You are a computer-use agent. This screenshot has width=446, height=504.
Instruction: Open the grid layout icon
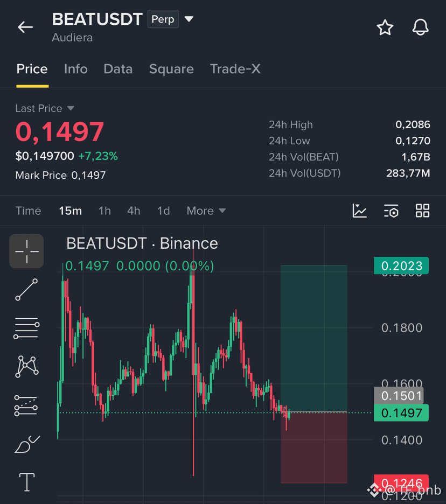pos(422,211)
